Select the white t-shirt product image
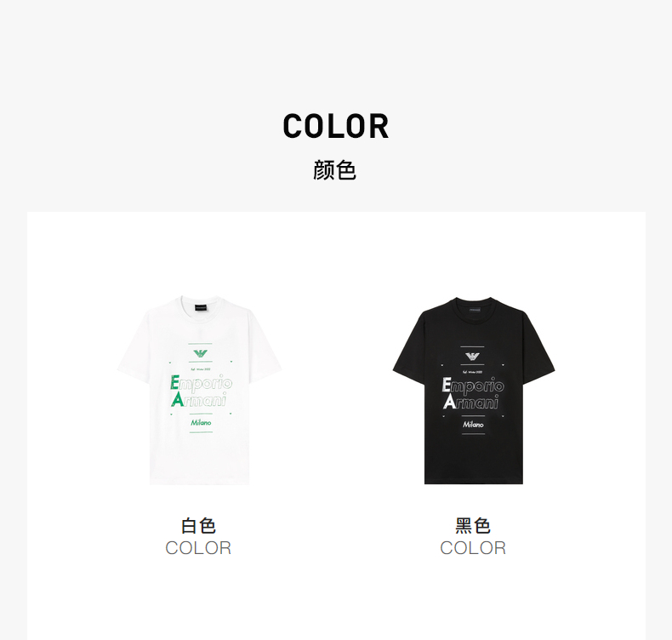Image resolution: width=672 pixels, height=640 pixels. click(x=199, y=390)
